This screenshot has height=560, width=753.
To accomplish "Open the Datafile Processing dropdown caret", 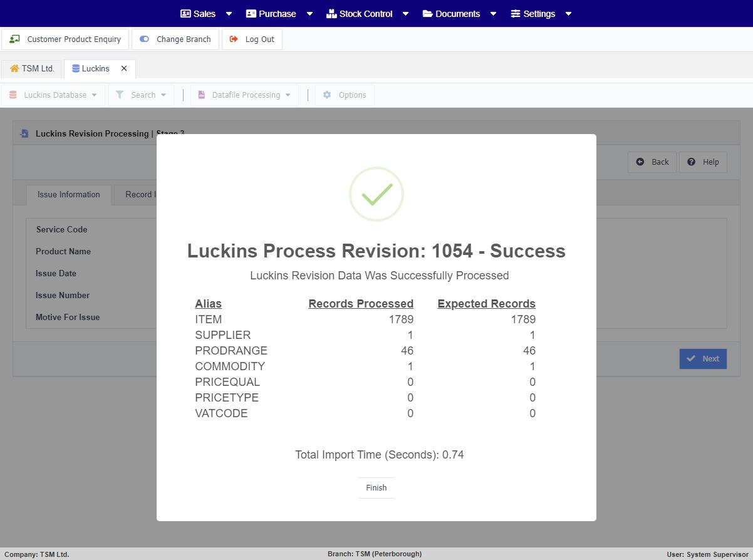I will coord(288,95).
